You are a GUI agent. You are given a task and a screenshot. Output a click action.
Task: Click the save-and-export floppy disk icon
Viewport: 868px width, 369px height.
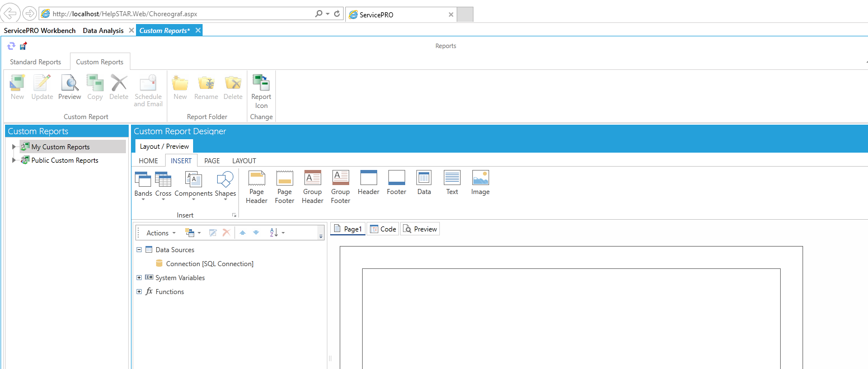23,46
